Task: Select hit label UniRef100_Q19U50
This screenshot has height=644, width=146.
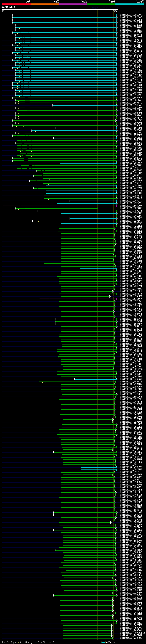Action: pyautogui.click(x=131, y=58)
